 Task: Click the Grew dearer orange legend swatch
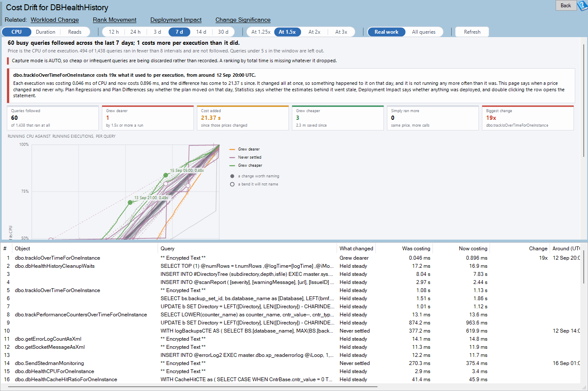pyautogui.click(x=232, y=149)
